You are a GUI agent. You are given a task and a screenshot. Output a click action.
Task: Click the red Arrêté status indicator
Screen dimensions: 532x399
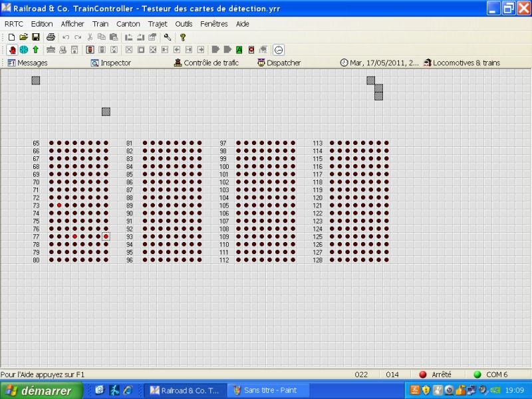(423, 374)
